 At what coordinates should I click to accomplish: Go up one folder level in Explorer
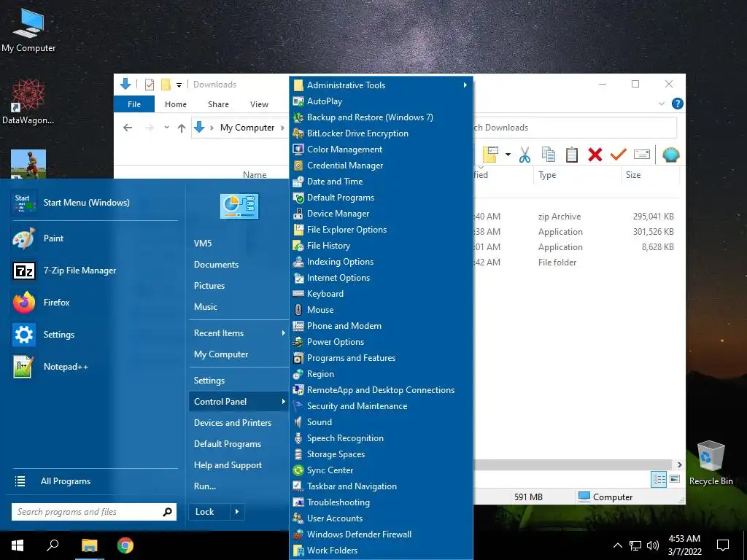[x=182, y=128]
